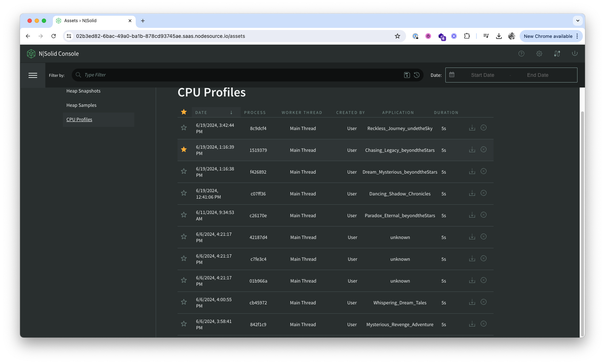Unstar the 1519379 profile row
Image resolution: width=605 pixels, height=364 pixels.
pos(184,149)
